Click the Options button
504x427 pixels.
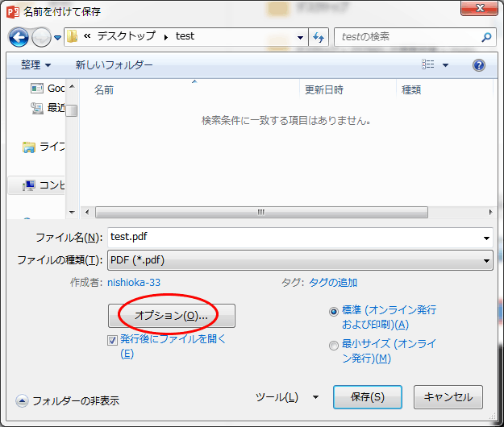(x=171, y=316)
